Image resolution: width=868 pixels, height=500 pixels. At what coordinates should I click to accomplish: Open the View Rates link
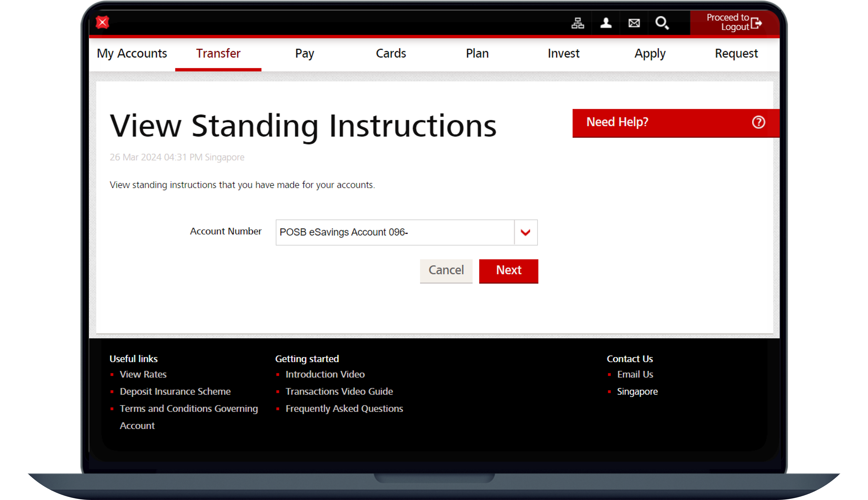pyautogui.click(x=143, y=374)
